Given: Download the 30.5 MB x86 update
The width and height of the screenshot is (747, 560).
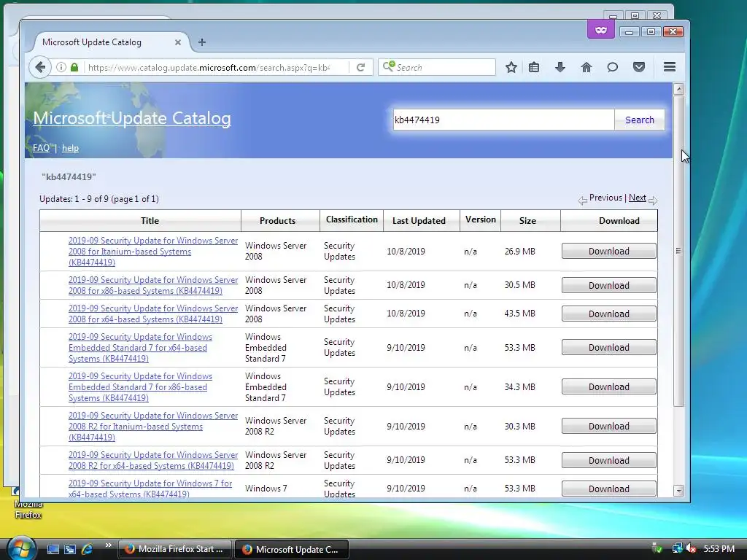Looking at the screenshot, I should [609, 285].
